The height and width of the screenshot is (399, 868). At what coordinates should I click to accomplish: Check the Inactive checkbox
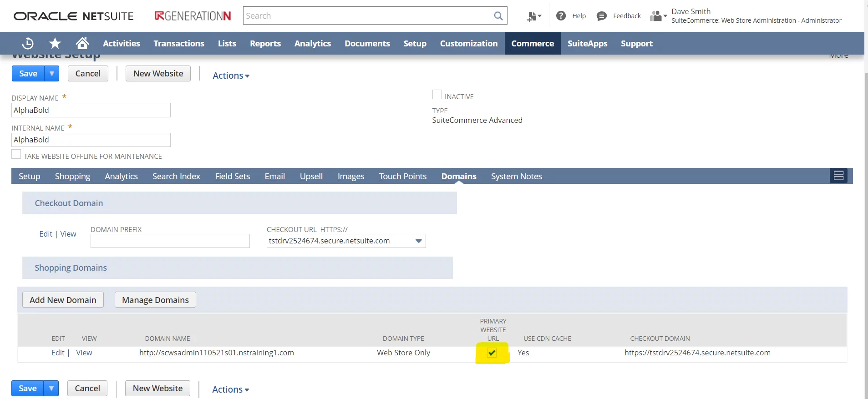coord(437,95)
